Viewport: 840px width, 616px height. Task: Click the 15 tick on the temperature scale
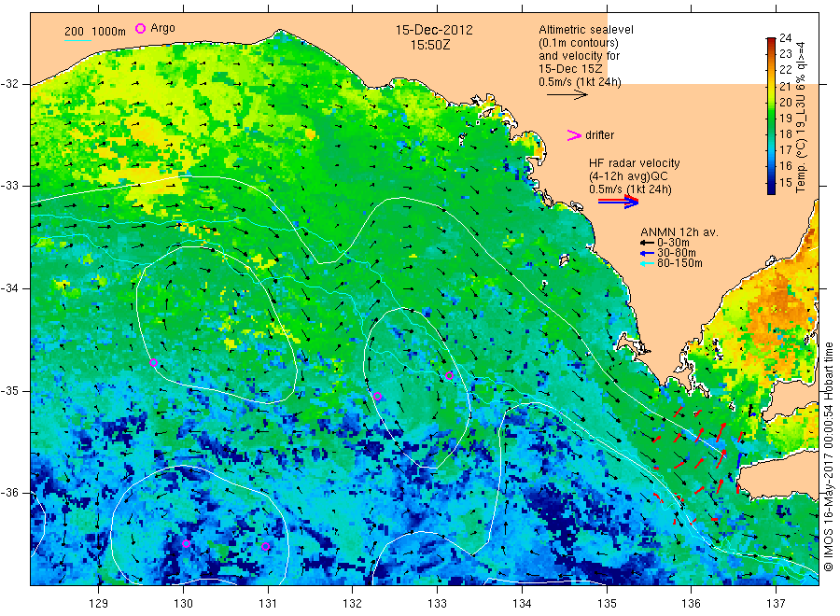click(x=785, y=183)
